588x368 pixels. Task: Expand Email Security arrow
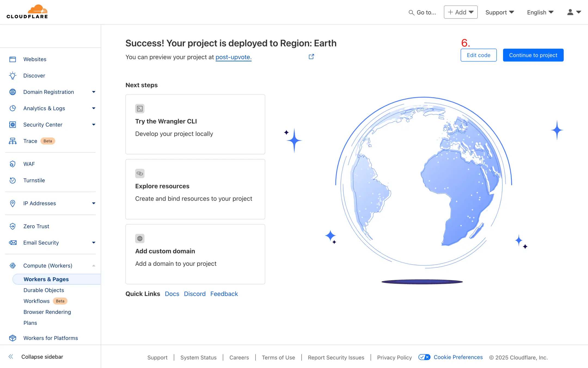tap(94, 243)
